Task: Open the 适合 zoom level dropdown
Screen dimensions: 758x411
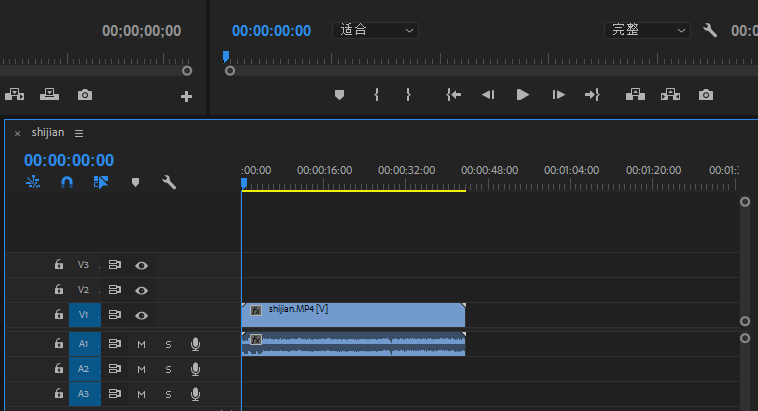Action: click(x=375, y=31)
